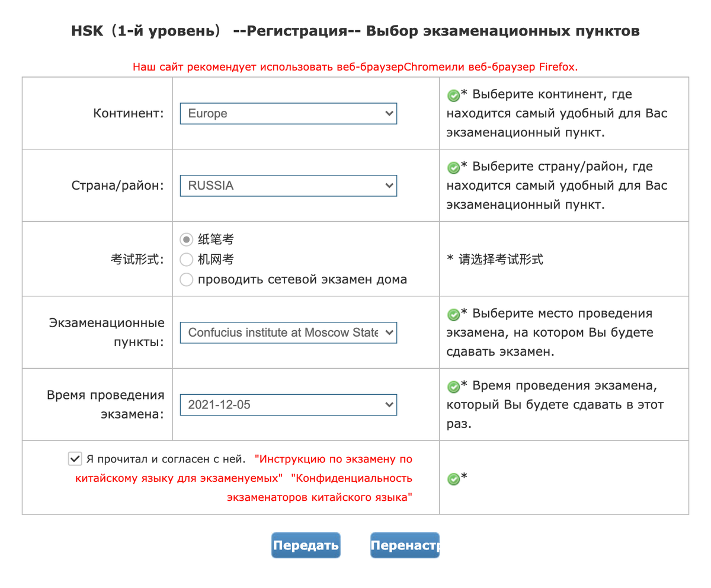711x588 pixels.
Task: Click green checkmark beside Время проведения экзамена hint
Action: pyautogui.click(x=453, y=388)
